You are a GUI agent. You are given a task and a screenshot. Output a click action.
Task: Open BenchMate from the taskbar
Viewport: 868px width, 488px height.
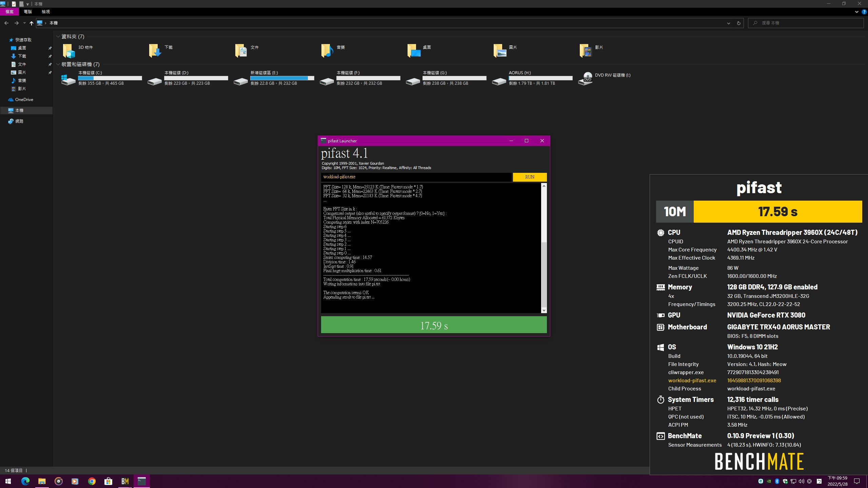click(125, 481)
